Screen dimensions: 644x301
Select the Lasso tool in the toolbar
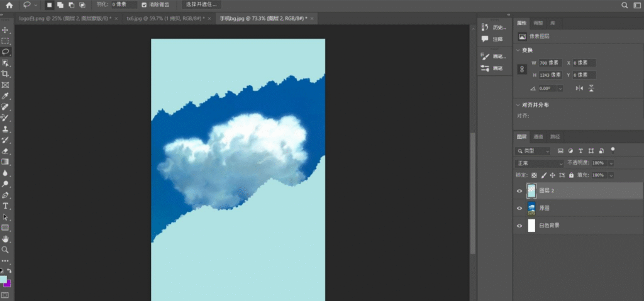point(5,52)
